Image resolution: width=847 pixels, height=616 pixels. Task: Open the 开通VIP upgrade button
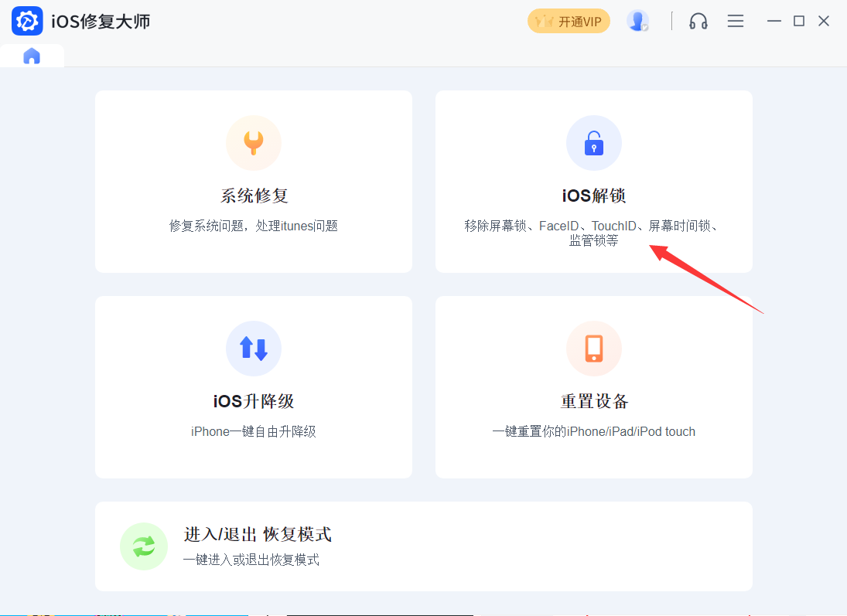coord(569,21)
